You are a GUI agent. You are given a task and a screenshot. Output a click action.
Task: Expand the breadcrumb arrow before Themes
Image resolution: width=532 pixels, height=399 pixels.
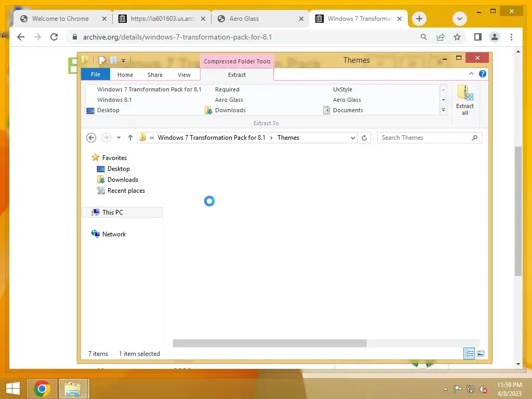tap(271, 138)
